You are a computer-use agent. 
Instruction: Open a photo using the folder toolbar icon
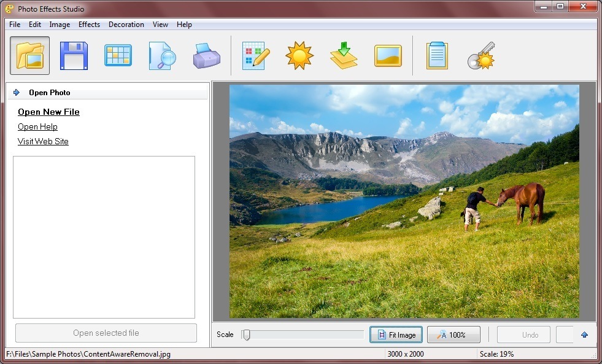click(x=29, y=55)
